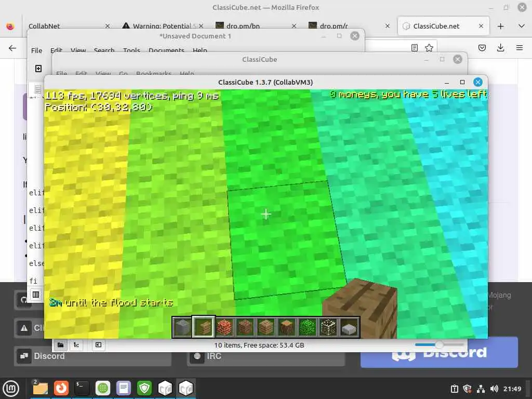Click the volume icon in system tray
Viewport: 532px width, 399px height.
point(494,389)
